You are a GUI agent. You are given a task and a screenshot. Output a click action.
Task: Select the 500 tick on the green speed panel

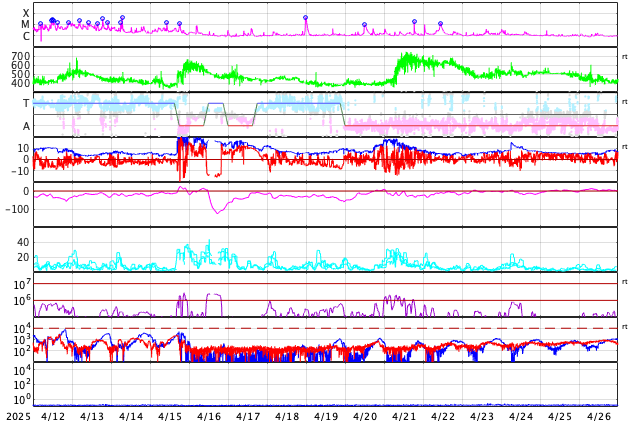21,74
